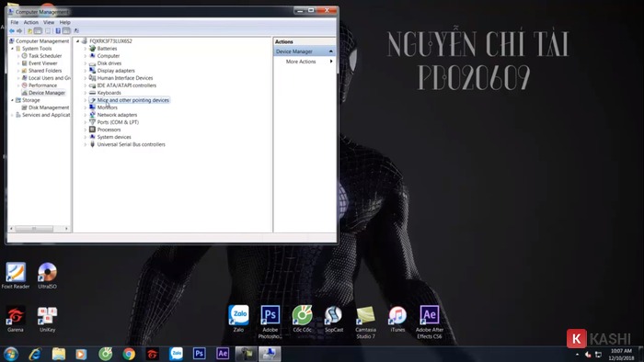Toggle the Show/Hide Console Tree toolbar icon

(x=38, y=30)
